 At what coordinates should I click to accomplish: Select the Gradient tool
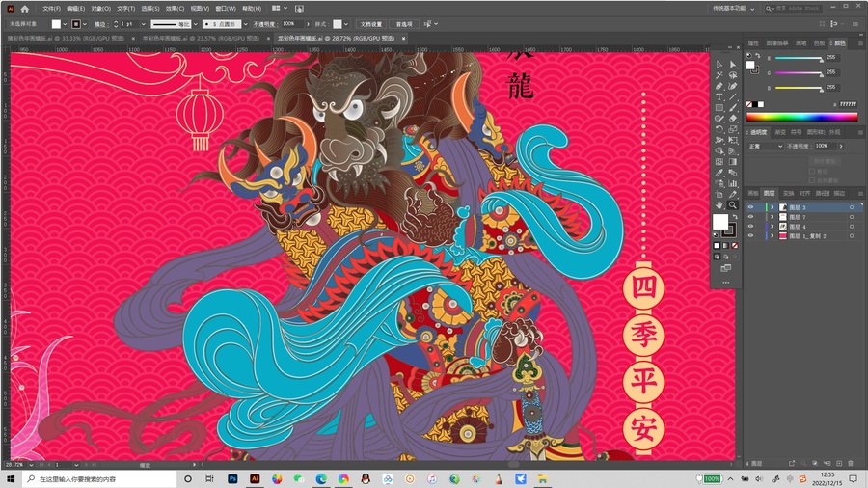733,162
